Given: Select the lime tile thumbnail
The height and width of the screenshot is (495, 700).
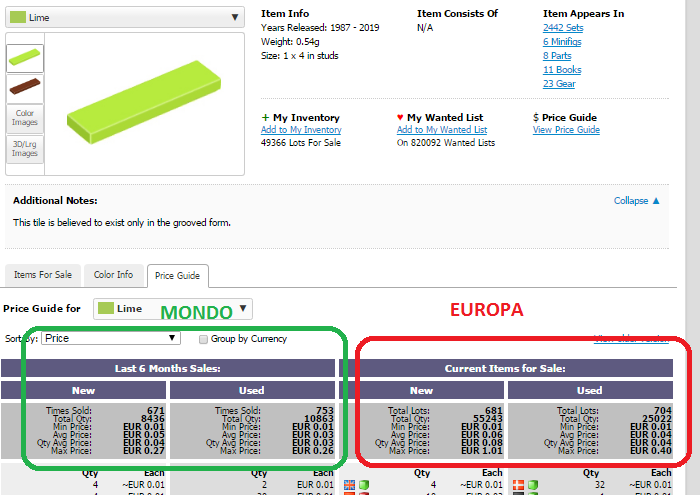Looking at the screenshot, I should 25,58.
